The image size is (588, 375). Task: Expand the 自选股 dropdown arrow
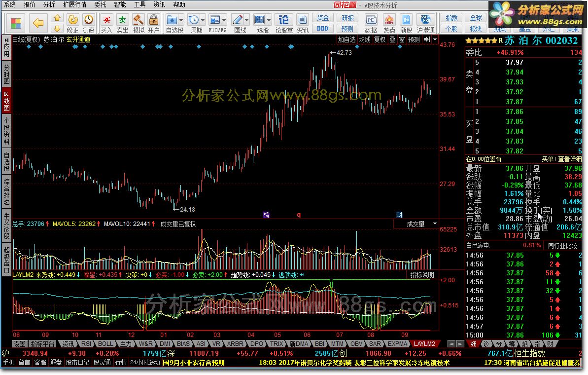pos(181,20)
